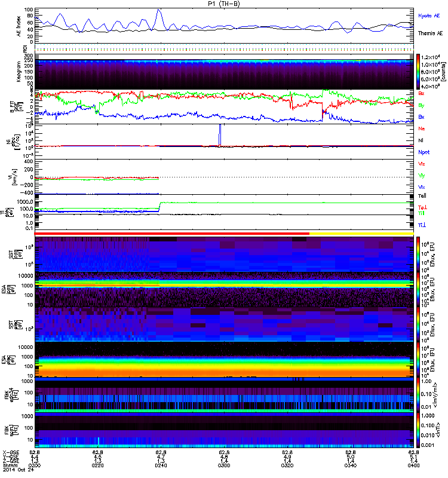Click the plot title P1 (TH-B)
This screenshot has width=448, height=478.
(x=224, y=4)
